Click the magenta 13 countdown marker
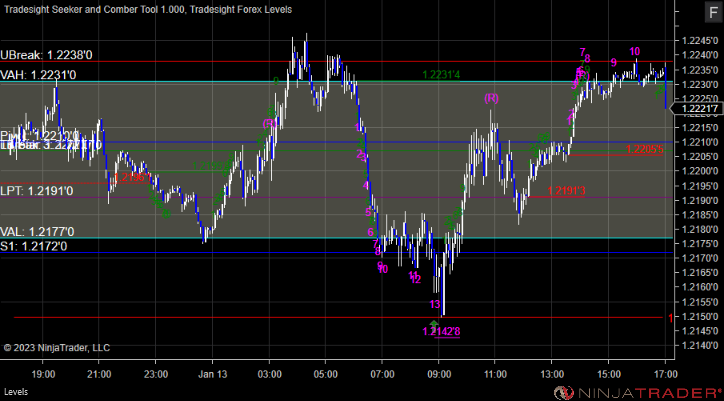 coord(435,304)
